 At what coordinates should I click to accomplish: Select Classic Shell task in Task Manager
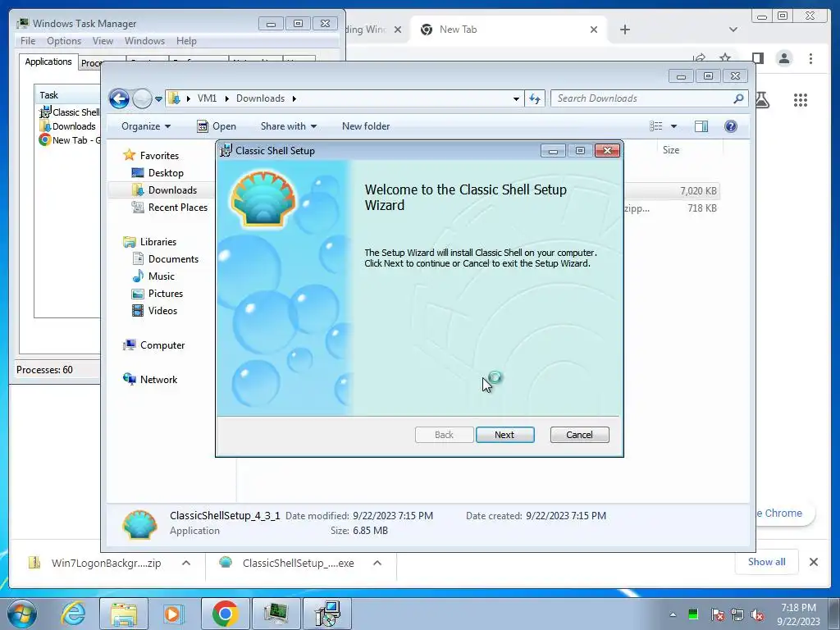point(70,112)
